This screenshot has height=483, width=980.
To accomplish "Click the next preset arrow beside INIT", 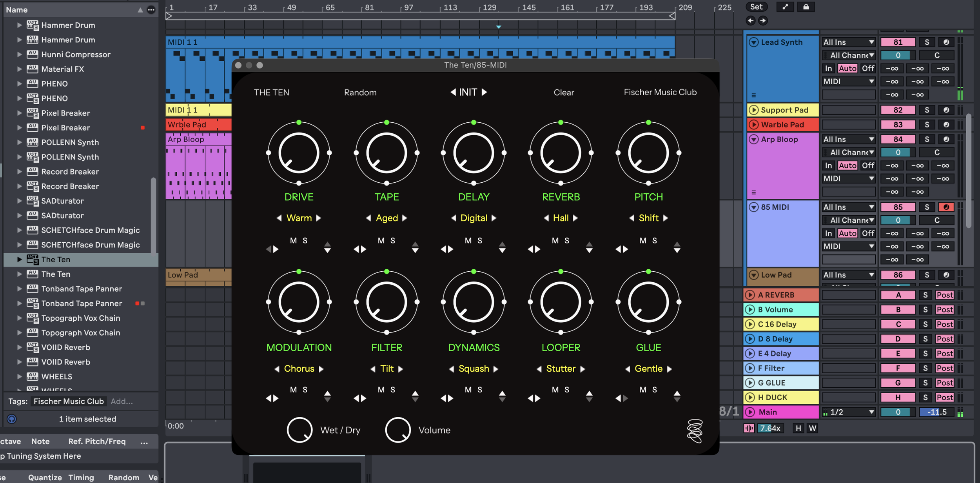I will (485, 92).
